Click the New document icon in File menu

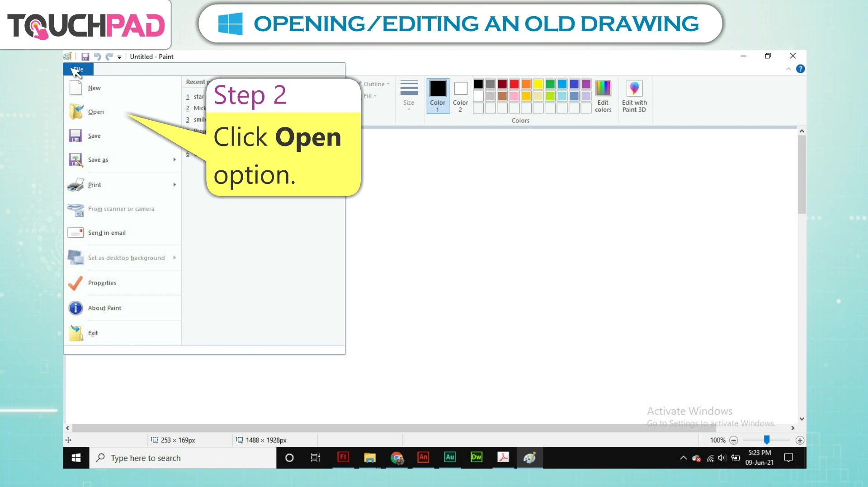pos(75,88)
